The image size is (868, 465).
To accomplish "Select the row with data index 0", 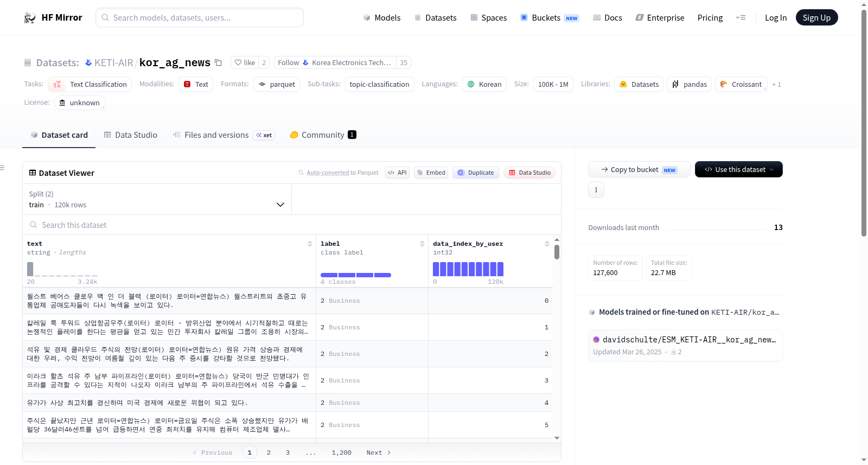I will (288, 301).
